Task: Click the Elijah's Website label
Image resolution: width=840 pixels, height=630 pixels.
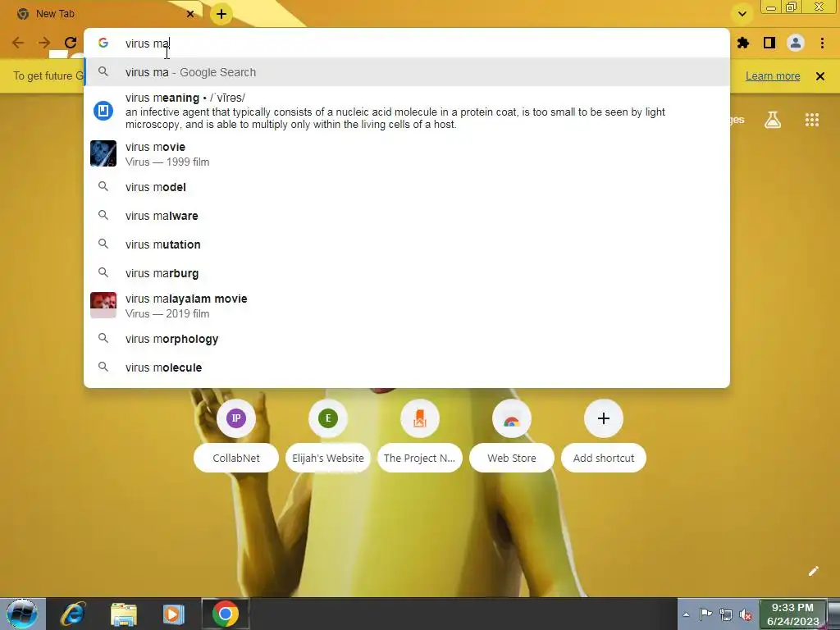Action: coord(328,458)
